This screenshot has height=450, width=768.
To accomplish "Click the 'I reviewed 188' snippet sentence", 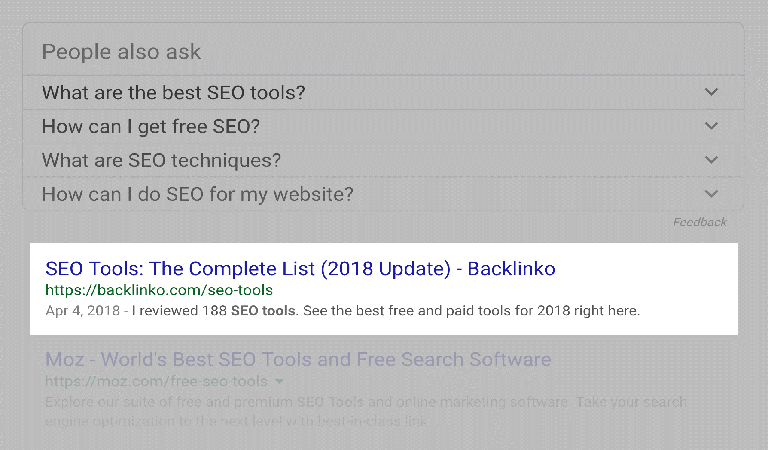I will (x=385, y=311).
